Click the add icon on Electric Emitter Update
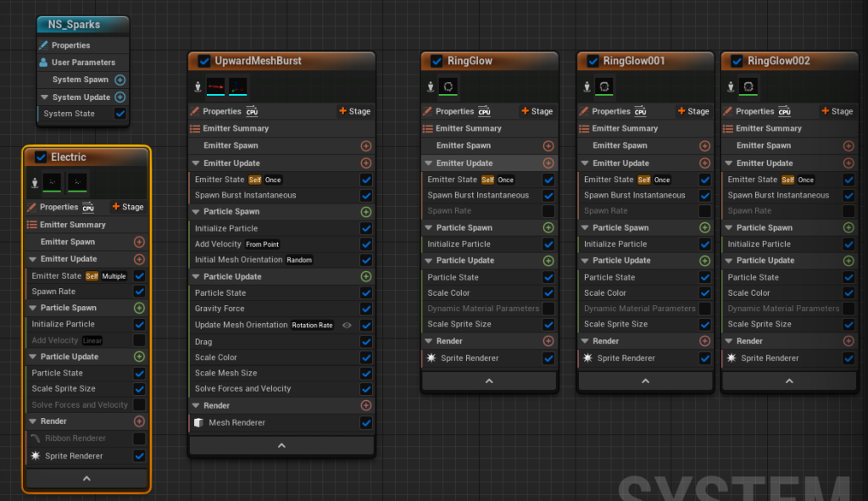The image size is (868, 501). click(139, 259)
